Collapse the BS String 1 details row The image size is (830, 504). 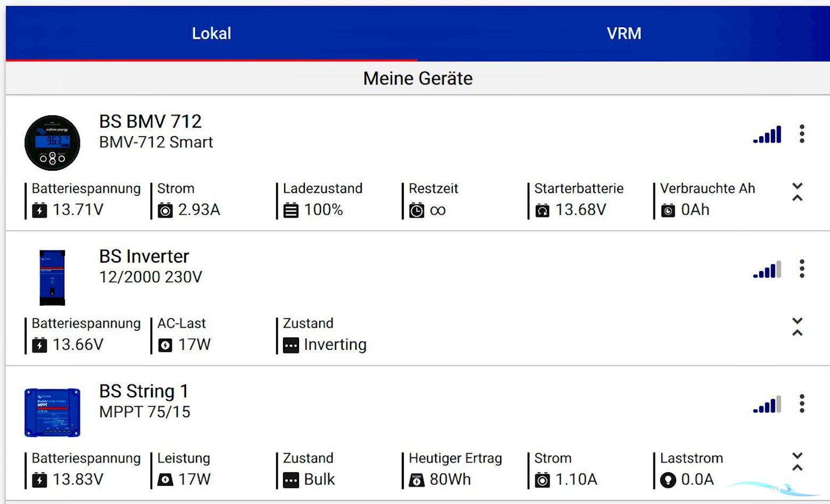pyautogui.click(x=797, y=462)
